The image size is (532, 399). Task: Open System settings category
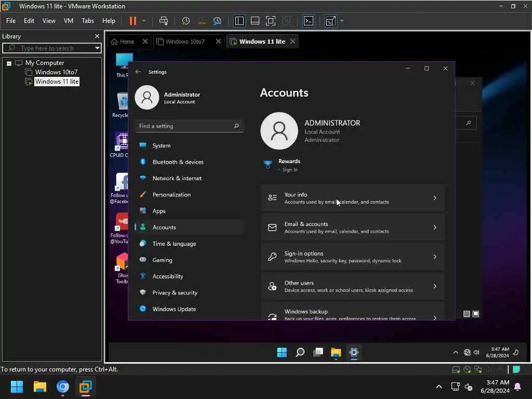click(189, 145)
